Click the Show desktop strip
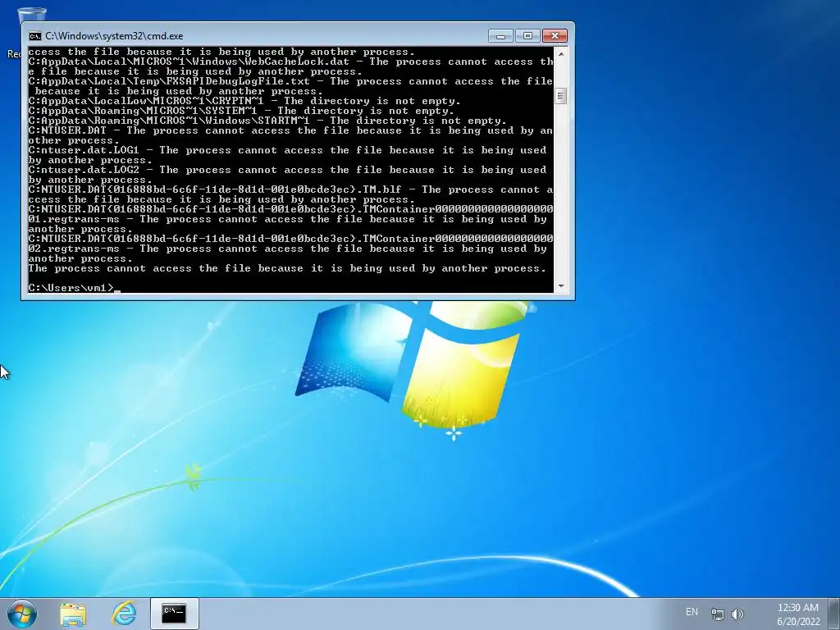 [x=834, y=614]
